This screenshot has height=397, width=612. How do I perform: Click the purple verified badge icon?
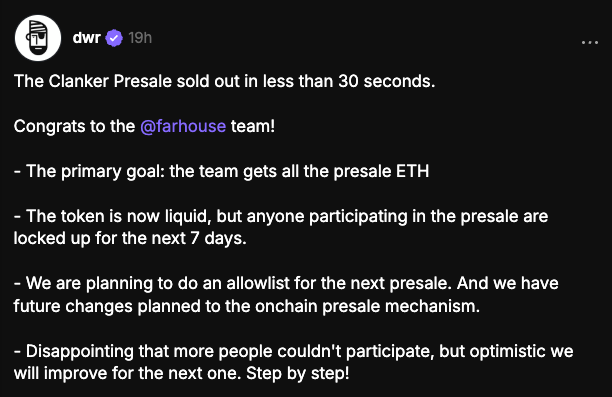click(x=114, y=38)
